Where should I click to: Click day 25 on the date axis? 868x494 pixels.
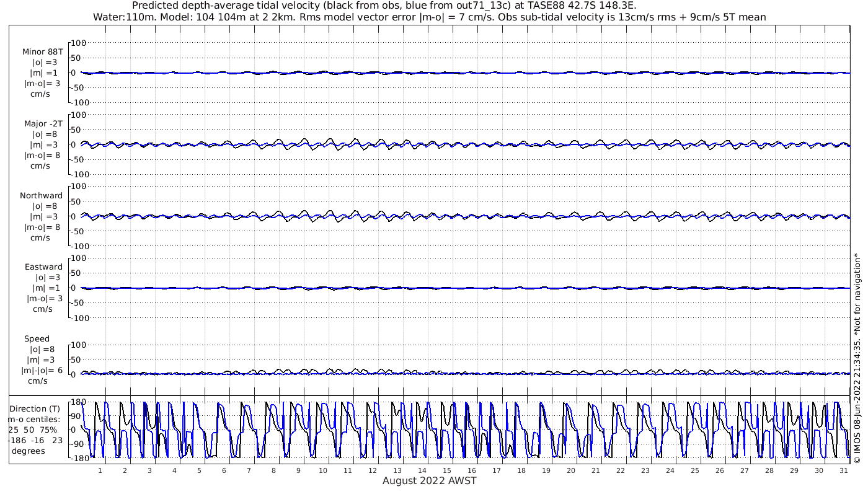pyautogui.click(x=695, y=470)
